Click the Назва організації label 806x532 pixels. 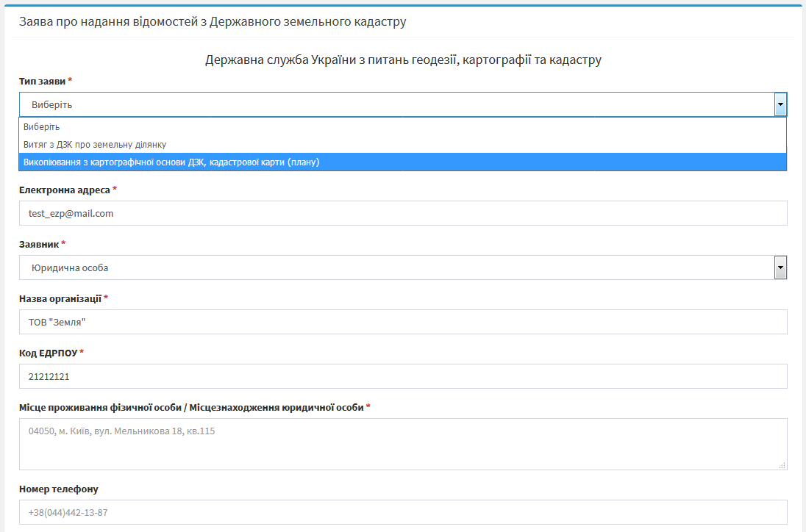click(x=60, y=298)
